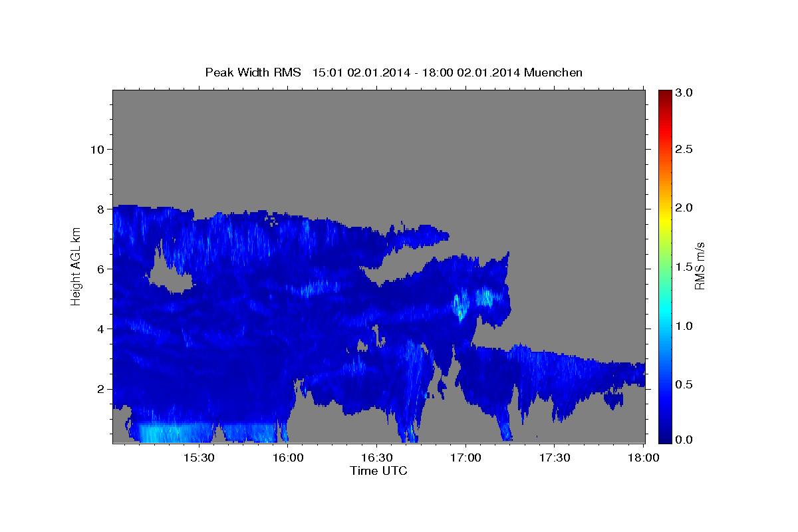
Task: Click the colorbar value 2.0
Action: (x=686, y=208)
